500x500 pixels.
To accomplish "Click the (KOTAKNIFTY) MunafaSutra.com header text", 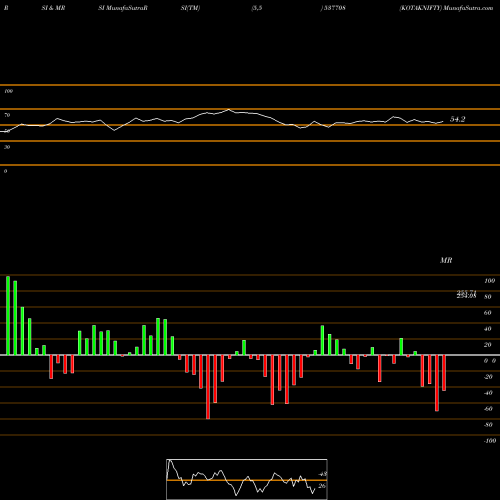I will click(446, 8).
